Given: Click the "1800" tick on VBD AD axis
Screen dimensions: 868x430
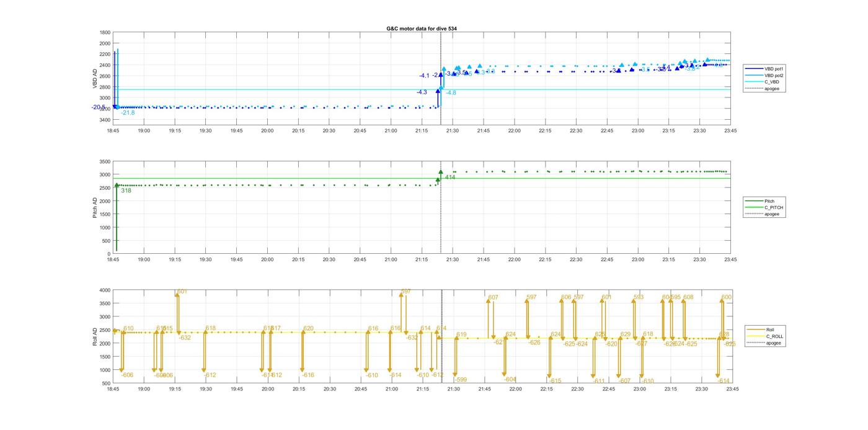Looking at the screenshot, I should [105, 32].
